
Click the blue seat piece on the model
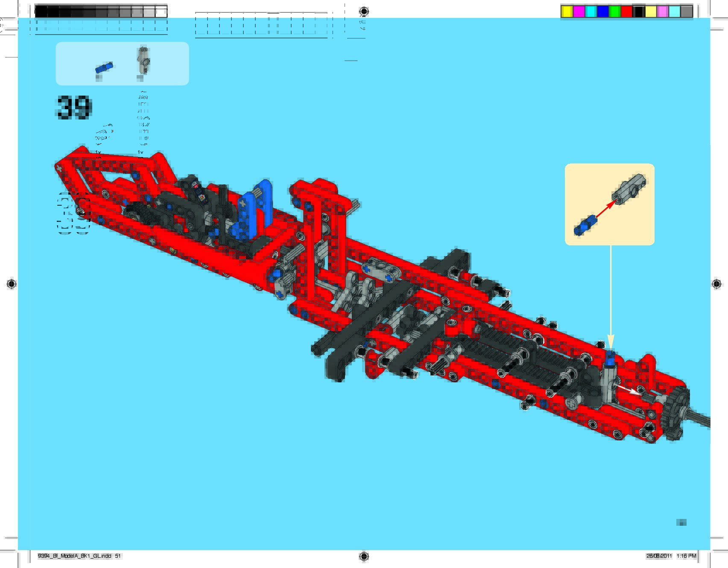point(257,206)
